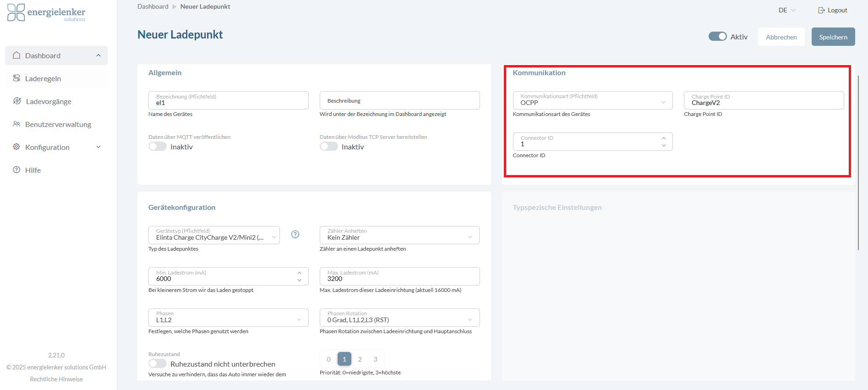Enable MQTT data publishing toggle
The image size is (868, 390).
[158, 147]
